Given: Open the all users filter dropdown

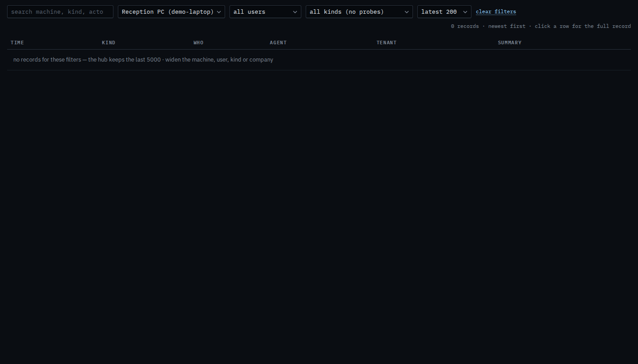Looking at the screenshot, I should click(x=265, y=12).
